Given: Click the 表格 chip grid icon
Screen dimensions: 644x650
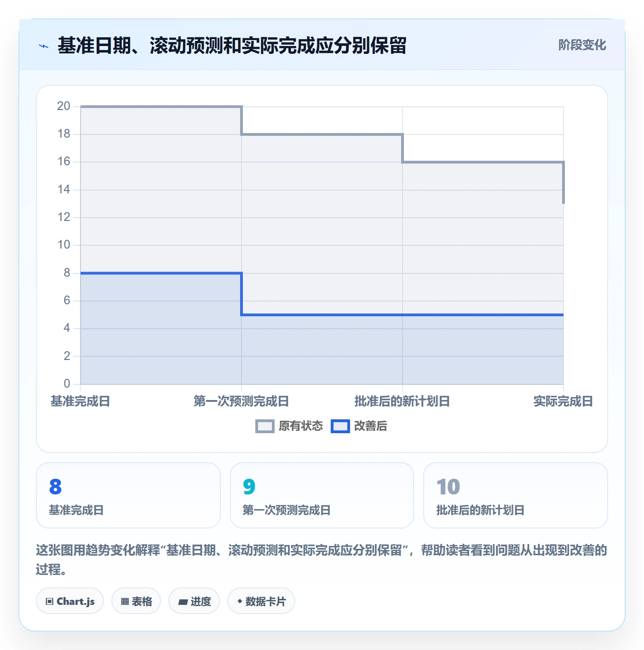Looking at the screenshot, I should pos(125,602).
